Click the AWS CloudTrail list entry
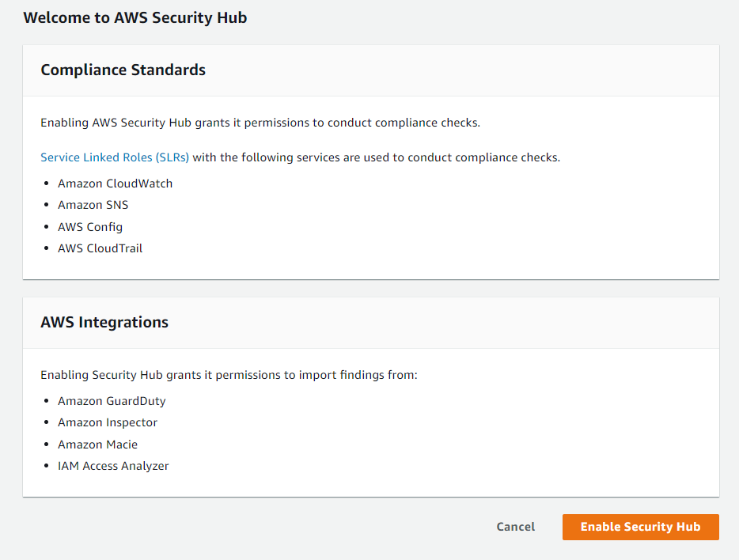Image resolution: width=739 pixels, height=560 pixels. (x=100, y=248)
